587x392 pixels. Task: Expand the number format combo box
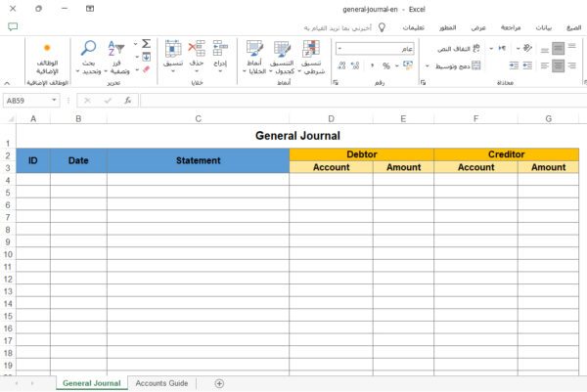[339, 48]
